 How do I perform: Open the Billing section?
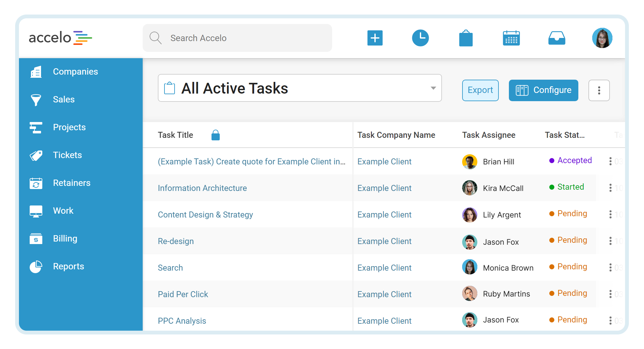pyautogui.click(x=65, y=239)
